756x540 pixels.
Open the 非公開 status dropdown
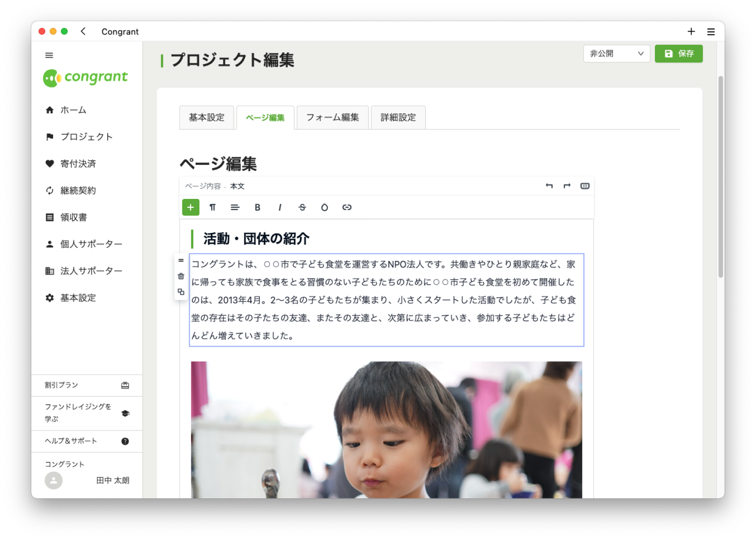pyautogui.click(x=617, y=54)
